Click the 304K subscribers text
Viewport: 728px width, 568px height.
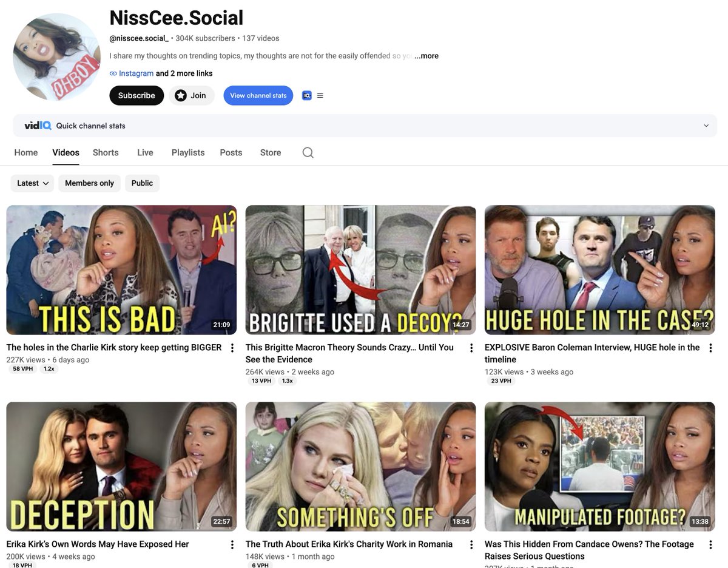point(205,38)
